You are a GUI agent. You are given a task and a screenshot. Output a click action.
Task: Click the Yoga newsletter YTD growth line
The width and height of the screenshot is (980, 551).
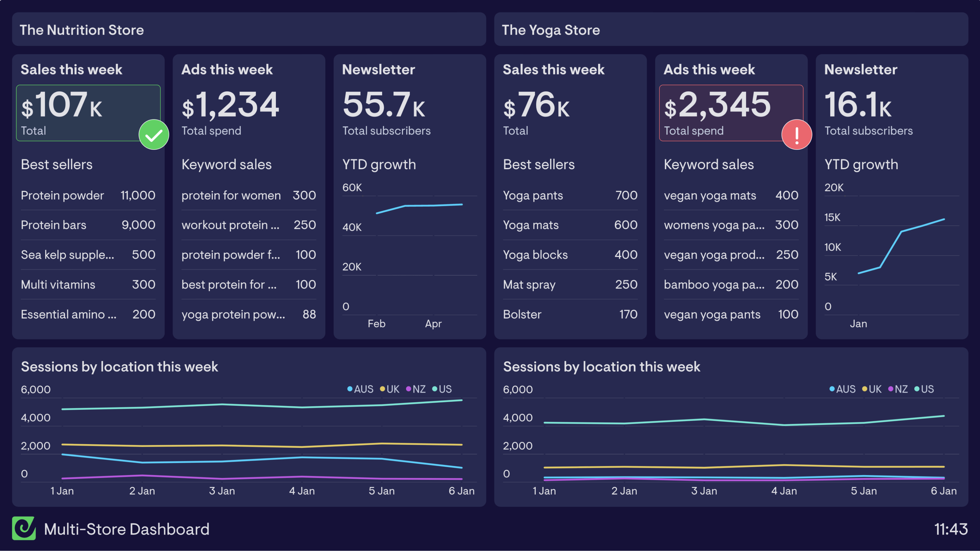[891, 249]
